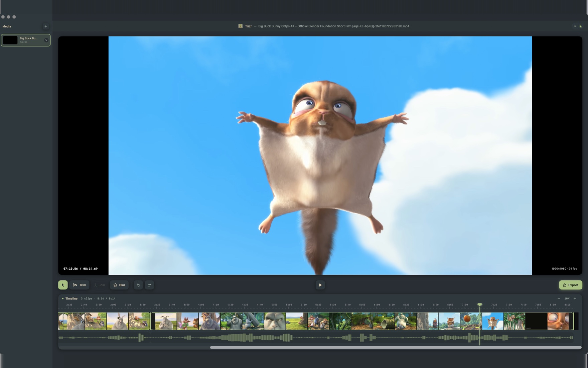Seek to the 6:00 mark on ruler
This screenshot has width=588, height=368.
[x=377, y=305]
